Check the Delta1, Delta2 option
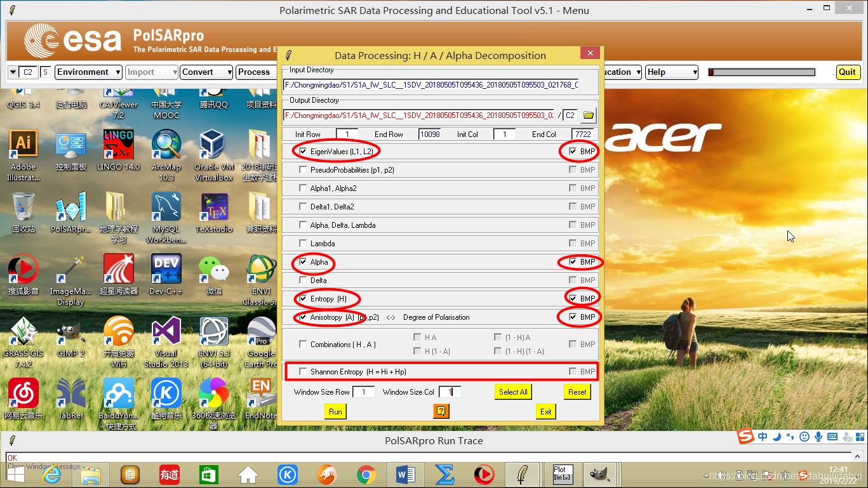 (x=304, y=207)
